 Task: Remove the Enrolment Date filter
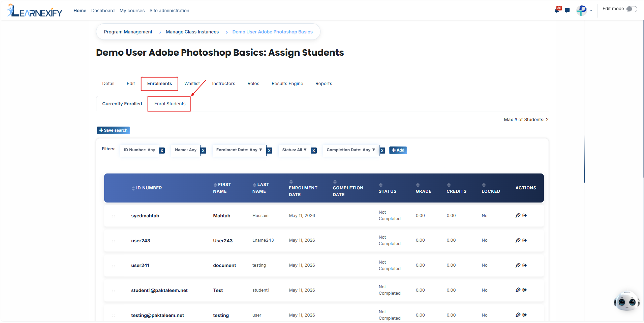269,151
